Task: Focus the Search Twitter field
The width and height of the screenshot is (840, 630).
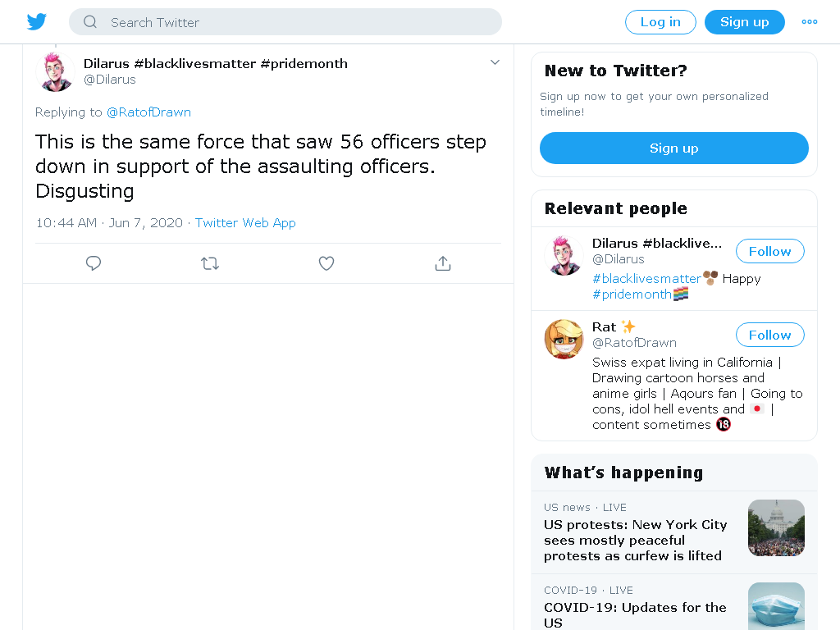Action: 285,22
